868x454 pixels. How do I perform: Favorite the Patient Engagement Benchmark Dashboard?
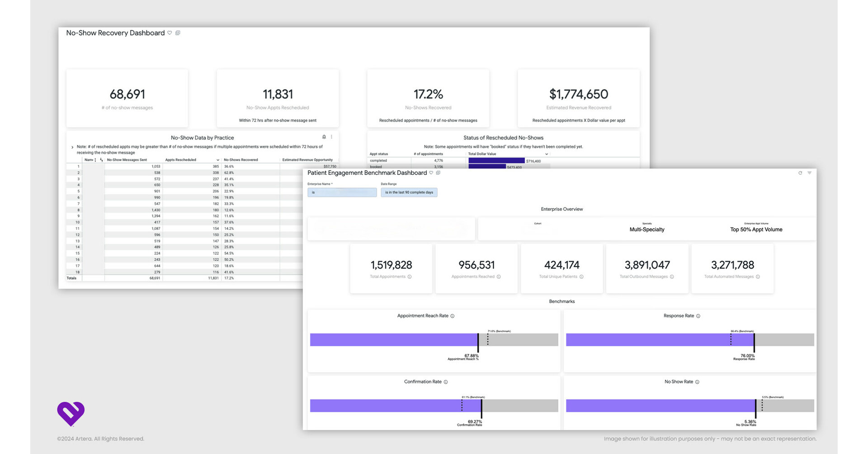(431, 173)
